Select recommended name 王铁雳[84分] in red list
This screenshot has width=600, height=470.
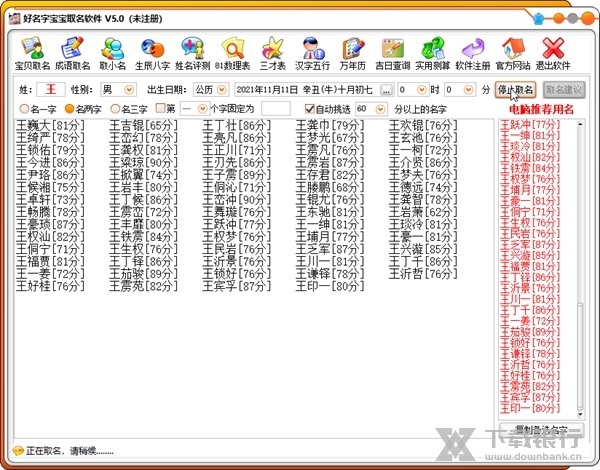(x=530, y=168)
